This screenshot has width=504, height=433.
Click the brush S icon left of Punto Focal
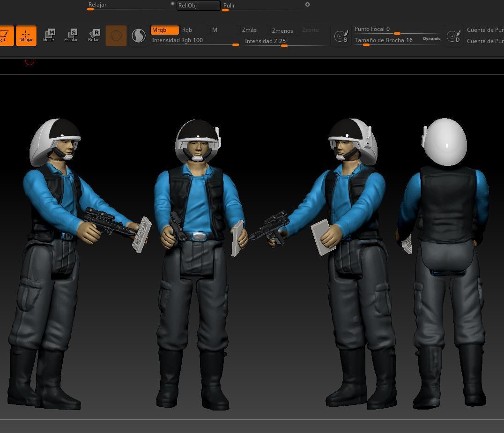[341, 36]
